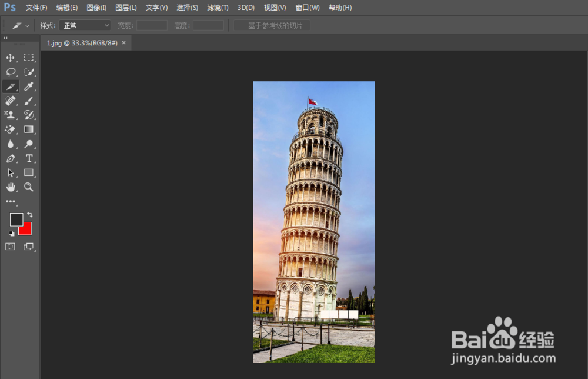
Task: Toggle Quick Mask mode
Action: 10,247
